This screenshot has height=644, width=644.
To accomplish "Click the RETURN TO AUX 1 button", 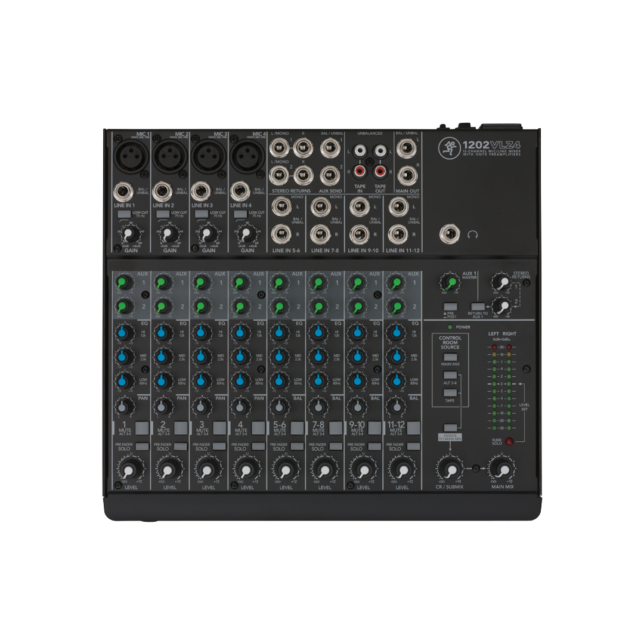I will pyautogui.click(x=476, y=306).
